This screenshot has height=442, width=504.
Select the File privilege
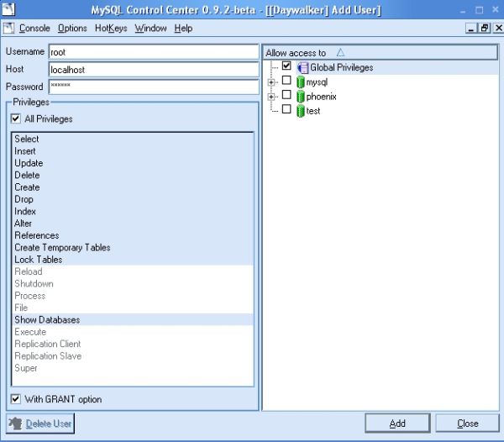click(x=133, y=308)
